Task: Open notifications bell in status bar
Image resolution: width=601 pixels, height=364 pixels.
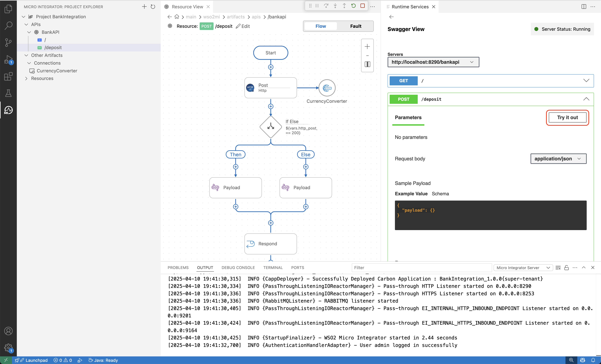Action: click(x=593, y=360)
